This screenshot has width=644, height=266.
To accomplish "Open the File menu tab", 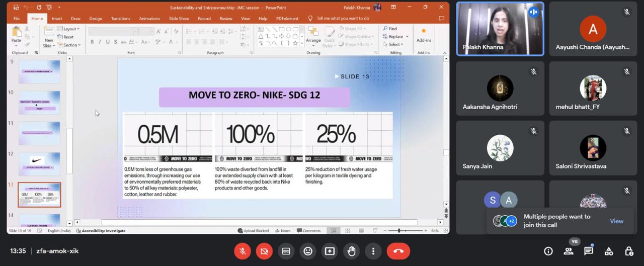I will tap(17, 19).
